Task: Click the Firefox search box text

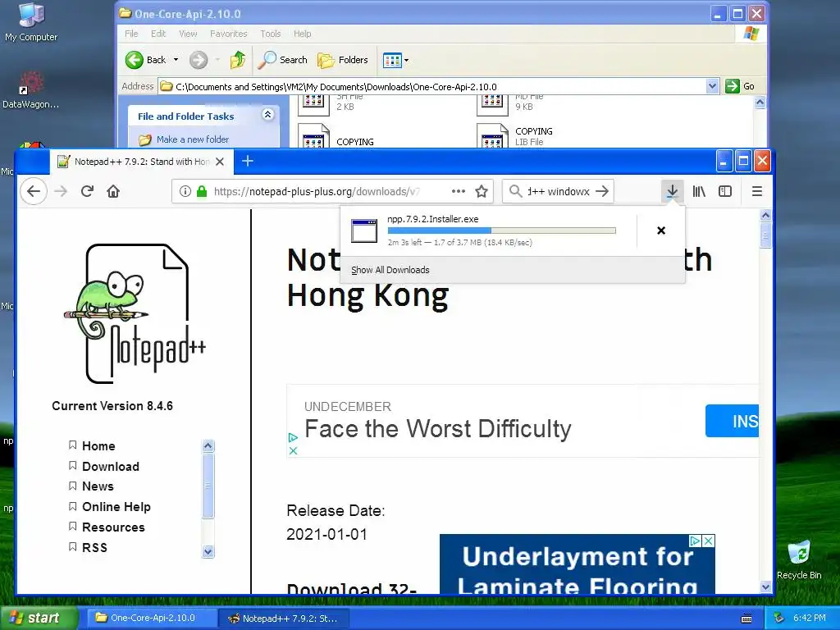Action: (558, 191)
